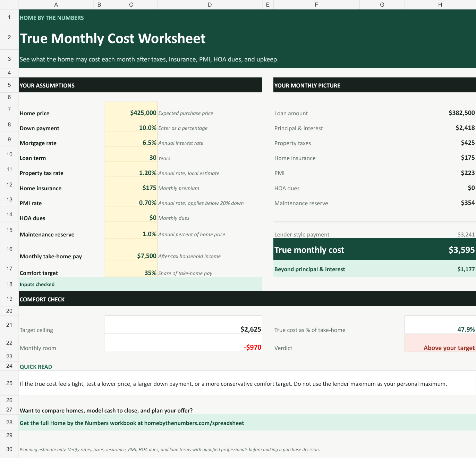Select row 25 header
Screen dimensions: 476x458
coord(9,383)
